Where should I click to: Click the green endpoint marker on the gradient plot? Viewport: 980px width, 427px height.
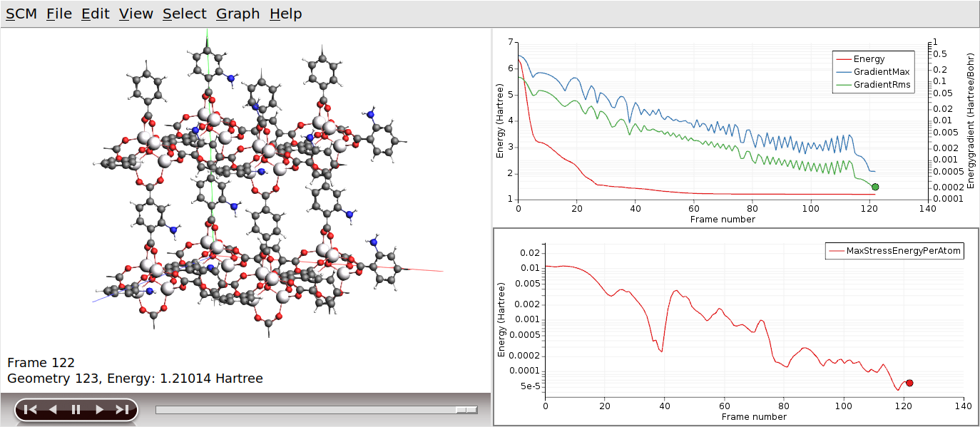[876, 187]
